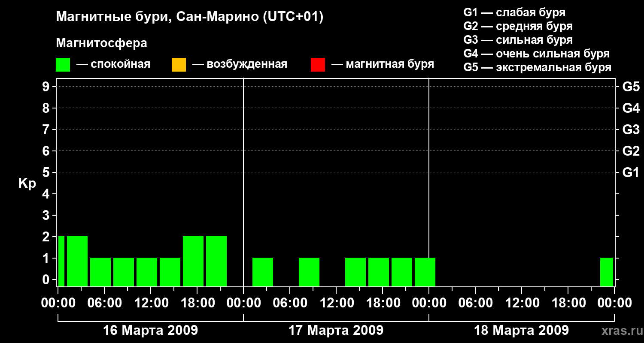The image size is (644, 343).
Task: Click the green 'спокойная' legend swatch
Action: [x=63, y=64]
